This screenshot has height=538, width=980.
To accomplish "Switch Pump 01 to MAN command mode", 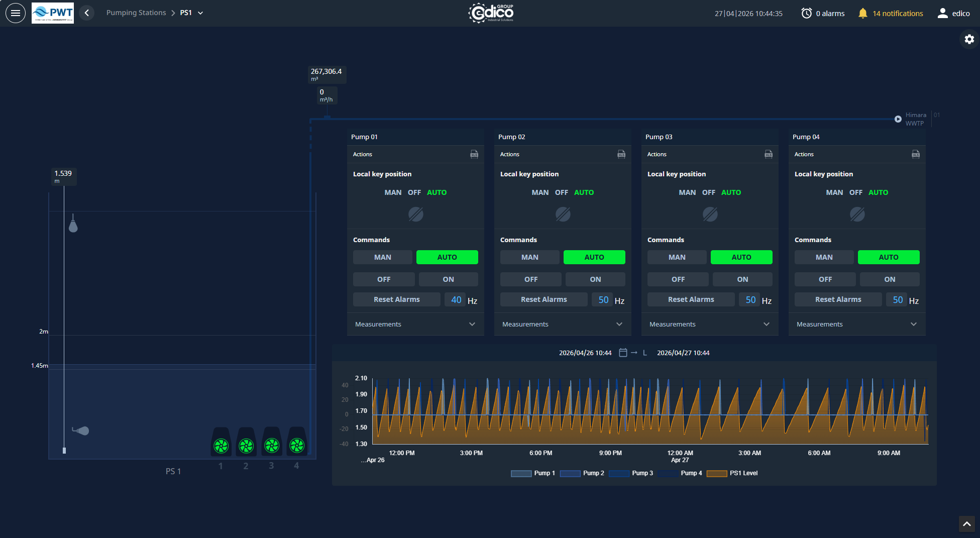I will tap(382, 257).
